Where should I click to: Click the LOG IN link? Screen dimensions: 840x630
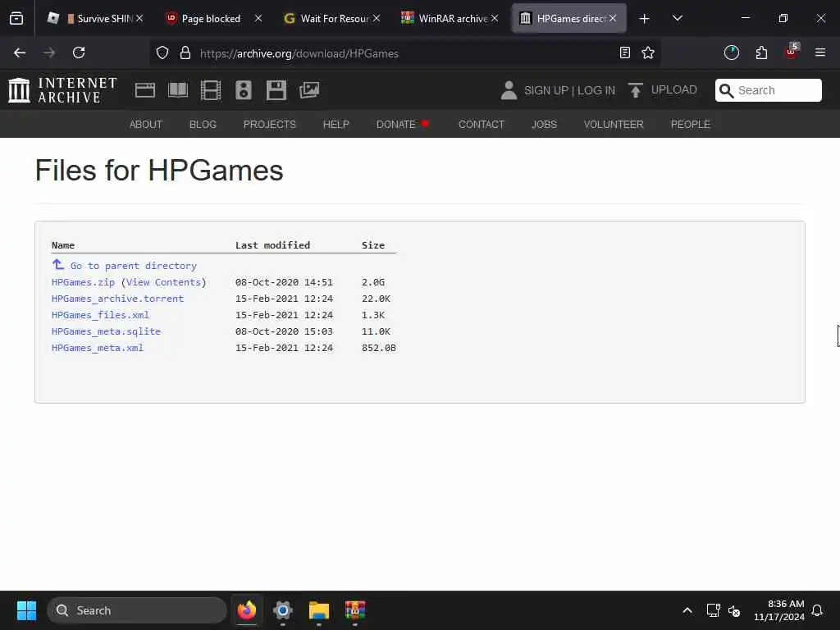pyautogui.click(x=596, y=90)
